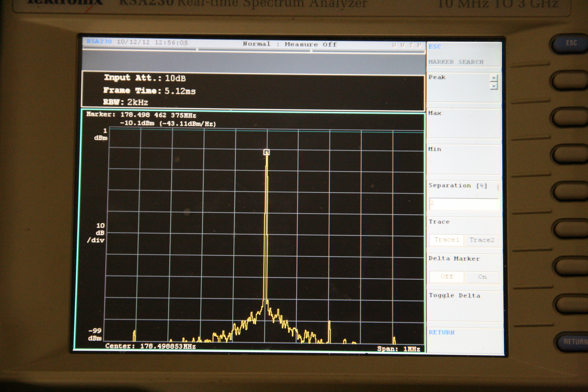The image size is (588, 392).
Task: Click the Span: 1MHz readout
Action: (x=399, y=349)
